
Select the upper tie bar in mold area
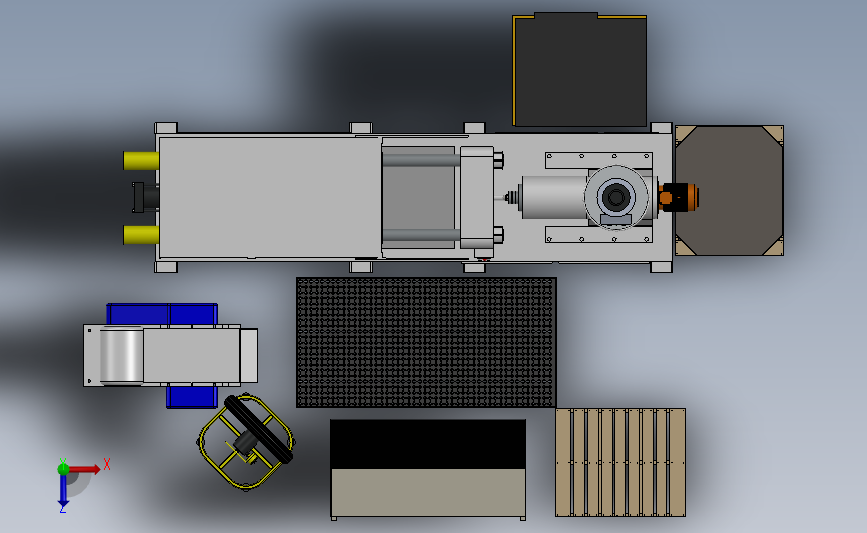click(421, 161)
